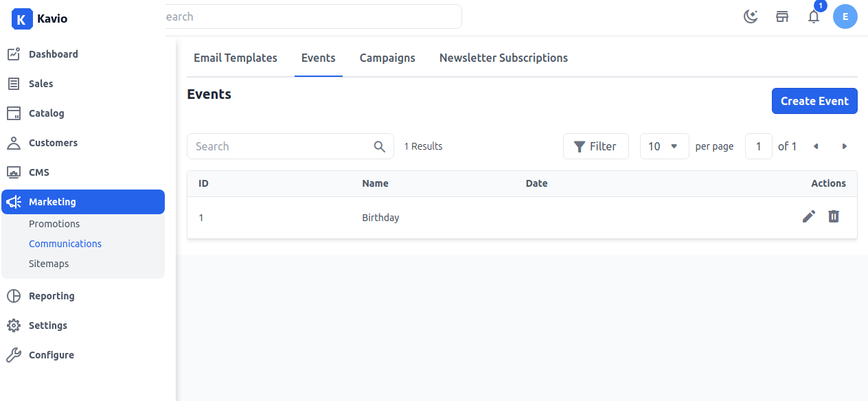Viewport: 868px width, 401px height.
Task: Edit the Birthday event pencil icon
Action: (x=809, y=216)
